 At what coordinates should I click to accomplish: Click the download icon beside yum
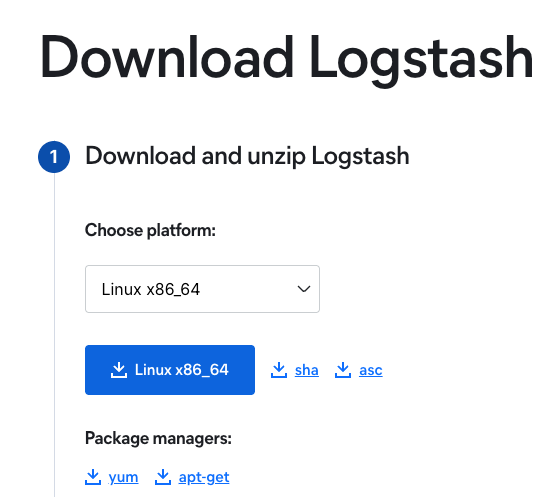pos(93,477)
